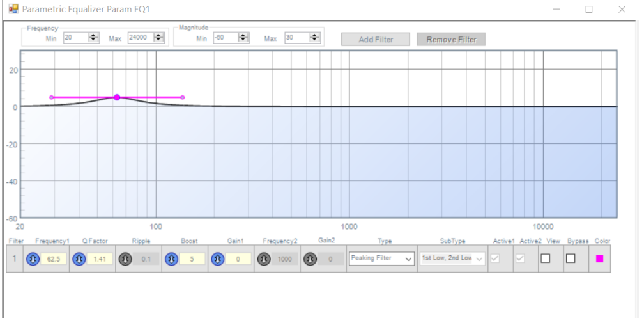This screenshot has height=318, width=644.
Task: Open the magenta Color swatch for filter 1
Action: pos(600,258)
